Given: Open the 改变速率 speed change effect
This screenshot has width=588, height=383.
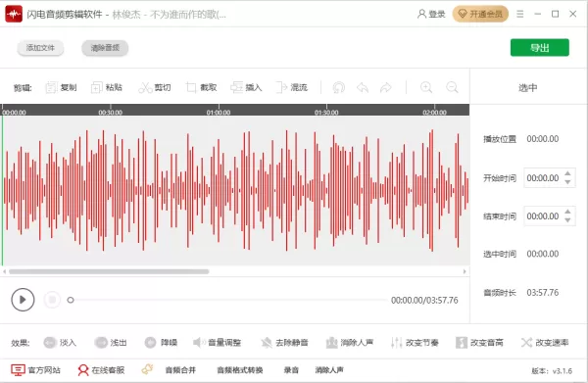Looking at the screenshot, I should [x=545, y=343].
